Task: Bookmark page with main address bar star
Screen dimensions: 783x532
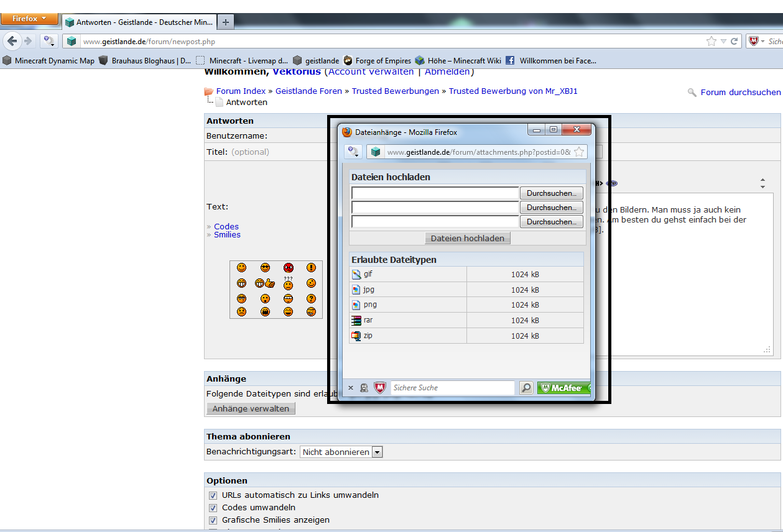Action: coord(711,41)
